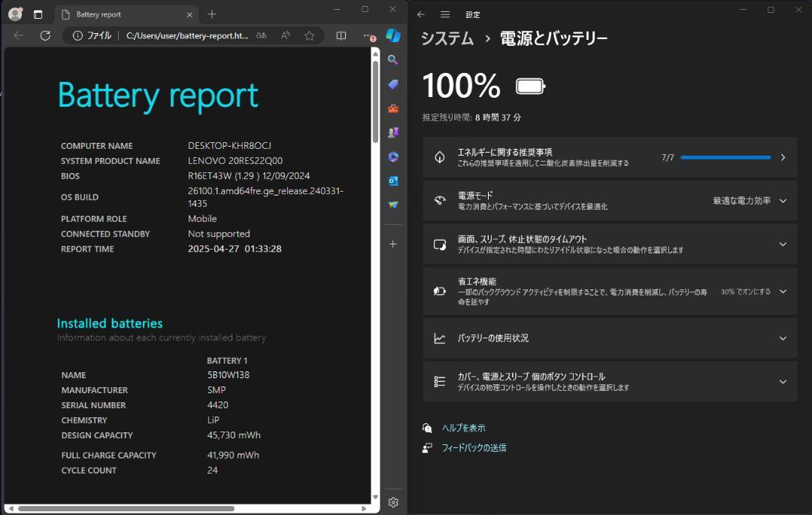Reload the battery report page
The height and width of the screenshot is (515, 812).
coord(46,36)
